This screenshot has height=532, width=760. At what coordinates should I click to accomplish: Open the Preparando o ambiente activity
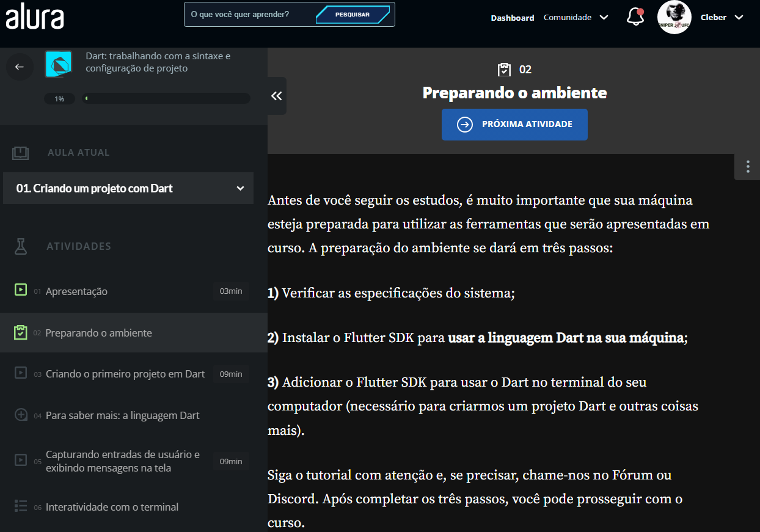[134, 333]
